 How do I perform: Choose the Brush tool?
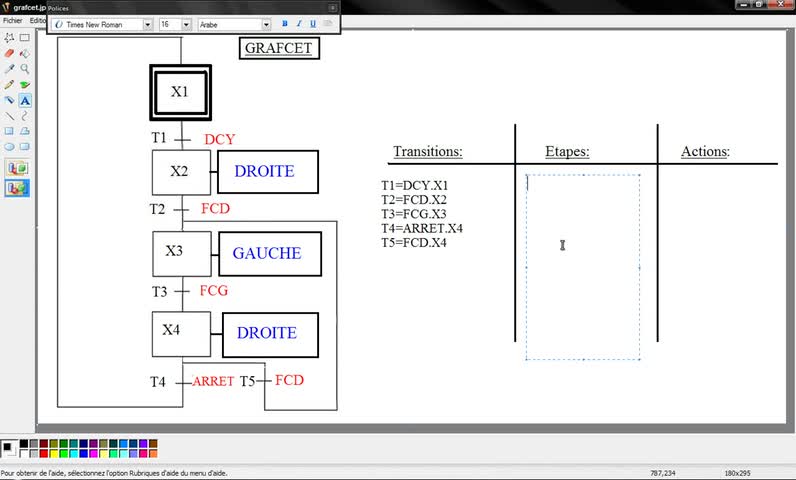tap(24, 84)
